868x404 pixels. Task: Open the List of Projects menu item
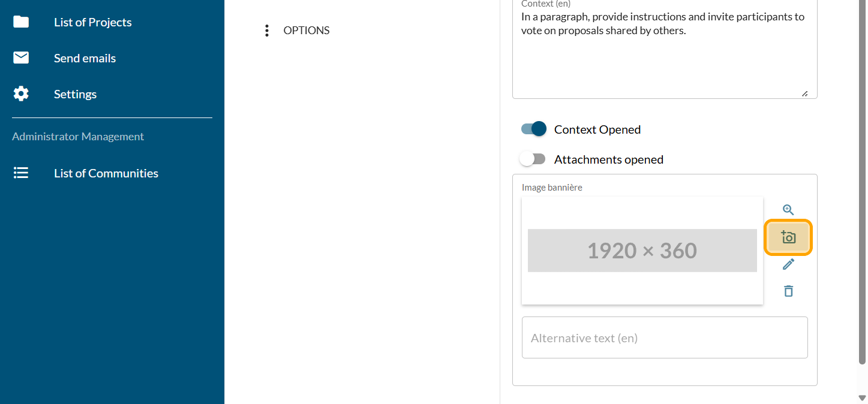click(x=92, y=22)
